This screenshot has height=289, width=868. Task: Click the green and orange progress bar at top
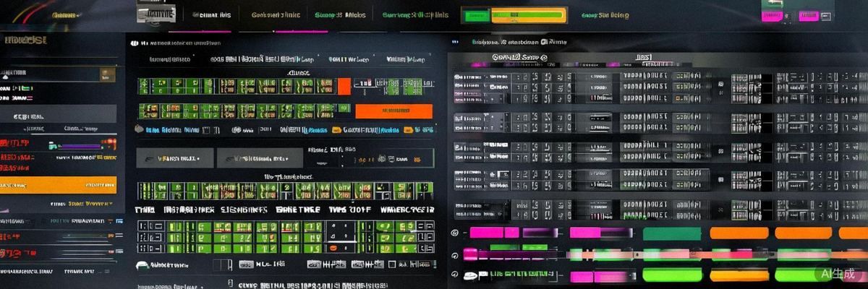(x=528, y=15)
